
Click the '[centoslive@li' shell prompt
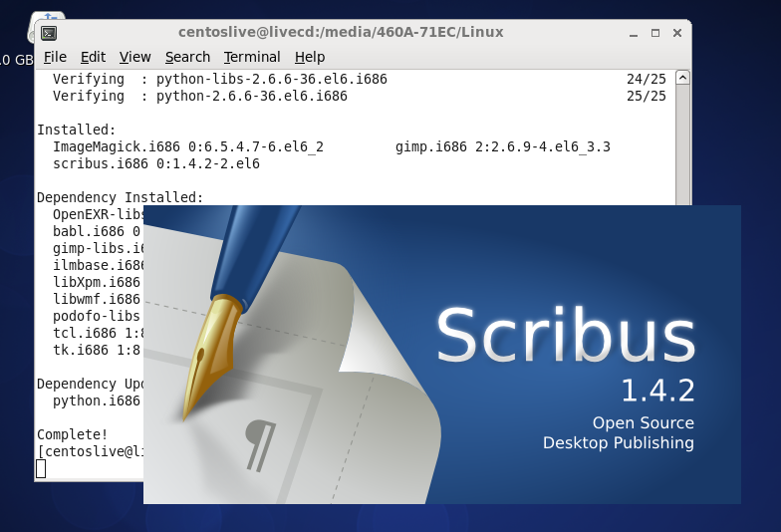90,452
